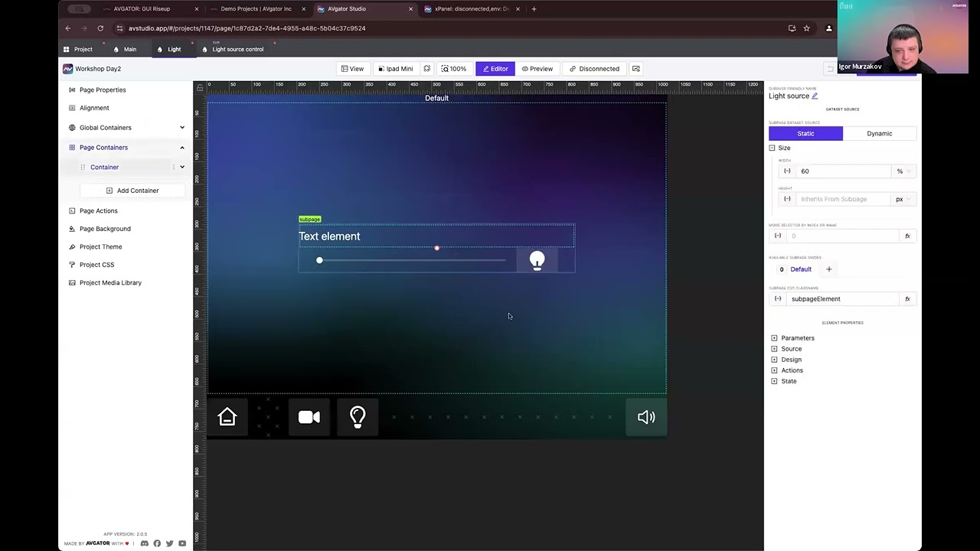The width and height of the screenshot is (980, 551).
Task: Click the binding icon beside Width field
Action: 787,171
